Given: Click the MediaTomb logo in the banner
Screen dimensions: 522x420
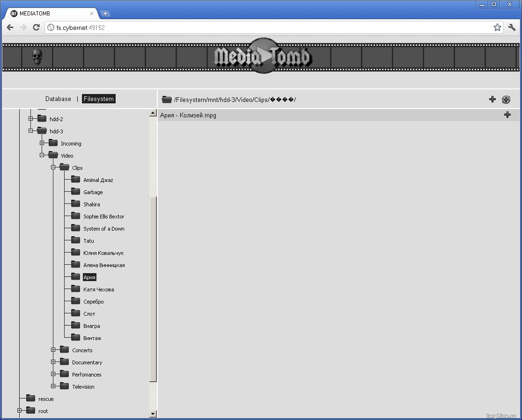Looking at the screenshot, I should pyautogui.click(x=261, y=57).
